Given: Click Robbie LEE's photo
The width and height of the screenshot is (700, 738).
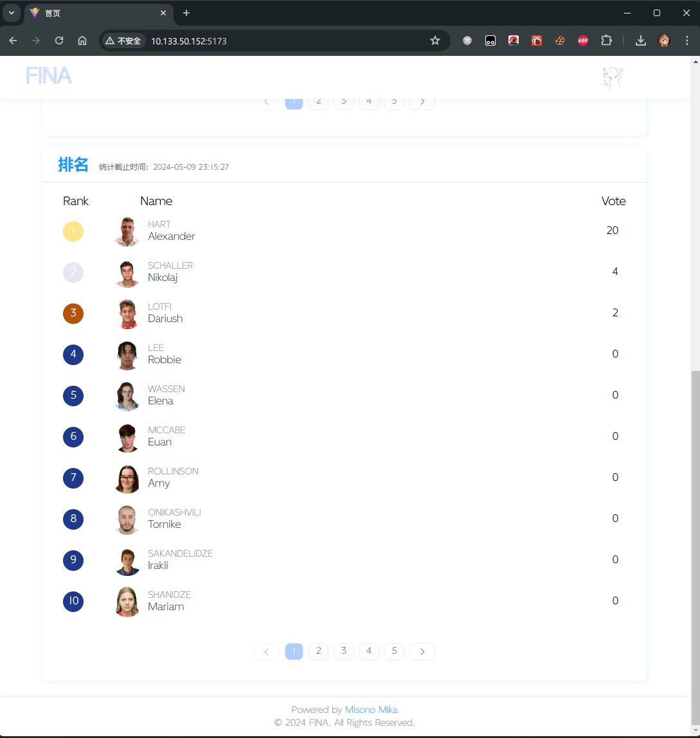Looking at the screenshot, I should pyautogui.click(x=127, y=355).
